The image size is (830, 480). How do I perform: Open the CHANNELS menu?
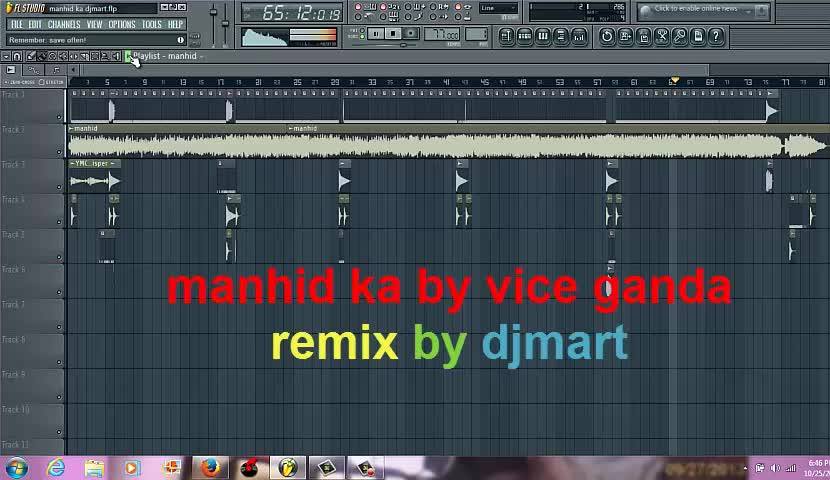click(64, 24)
